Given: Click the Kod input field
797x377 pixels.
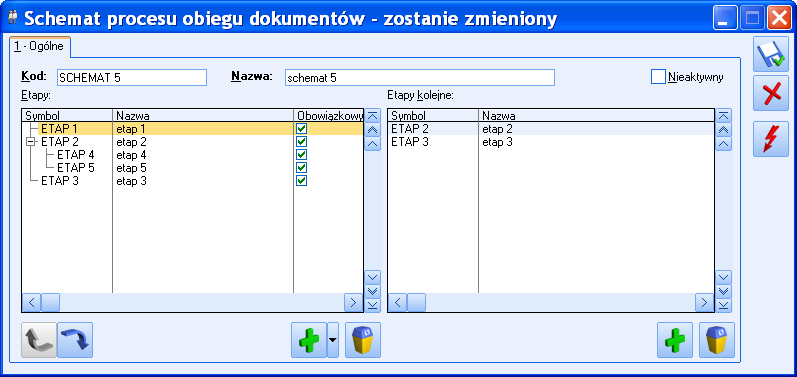Looking at the screenshot, I should [132, 78].
